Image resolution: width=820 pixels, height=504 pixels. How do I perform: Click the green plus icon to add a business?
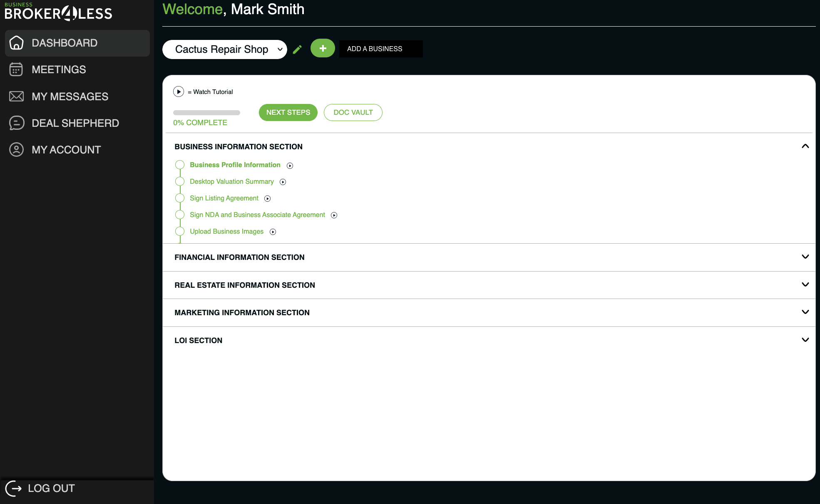point(323,48)
